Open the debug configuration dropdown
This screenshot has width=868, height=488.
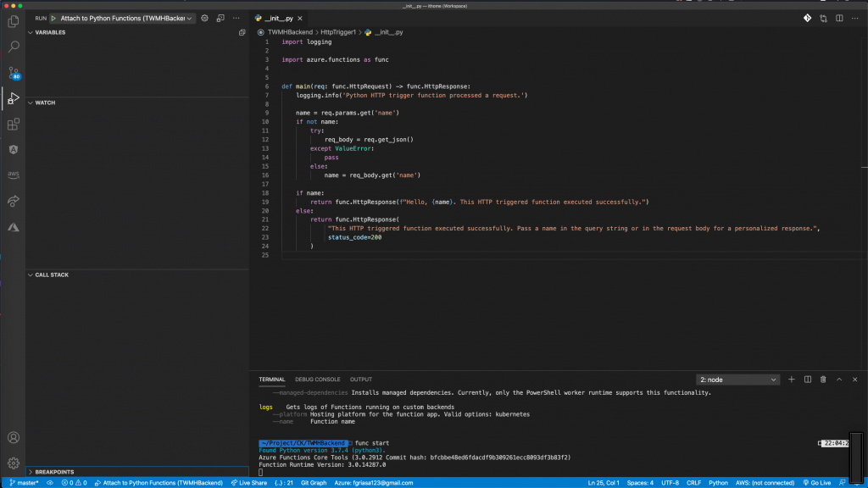pos(127,18)
